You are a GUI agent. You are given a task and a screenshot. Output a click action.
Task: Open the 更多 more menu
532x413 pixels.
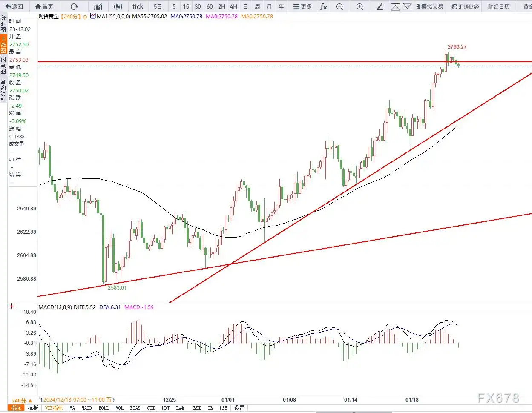[302, 6]
